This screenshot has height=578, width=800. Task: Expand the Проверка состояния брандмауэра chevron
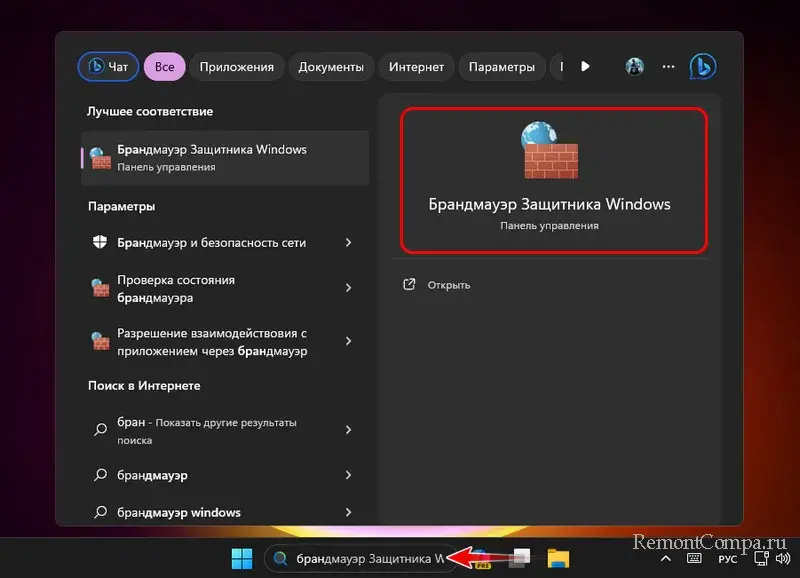point(348,288)
